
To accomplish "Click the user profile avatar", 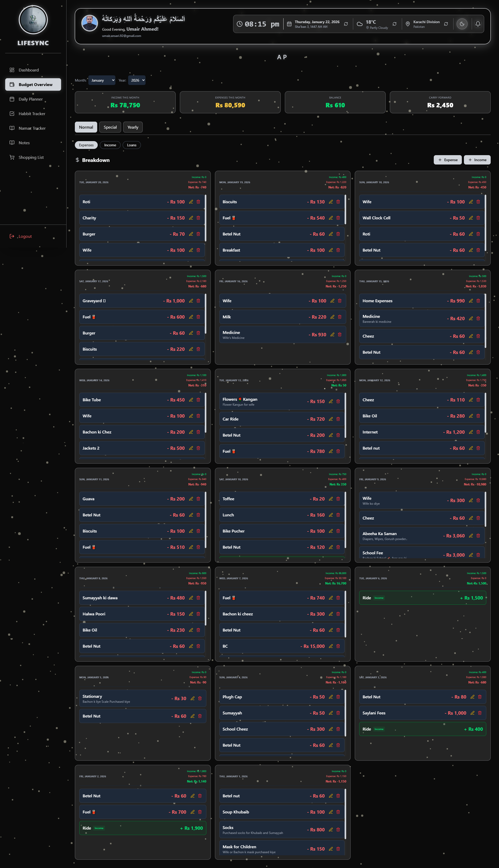I will 89,23.
